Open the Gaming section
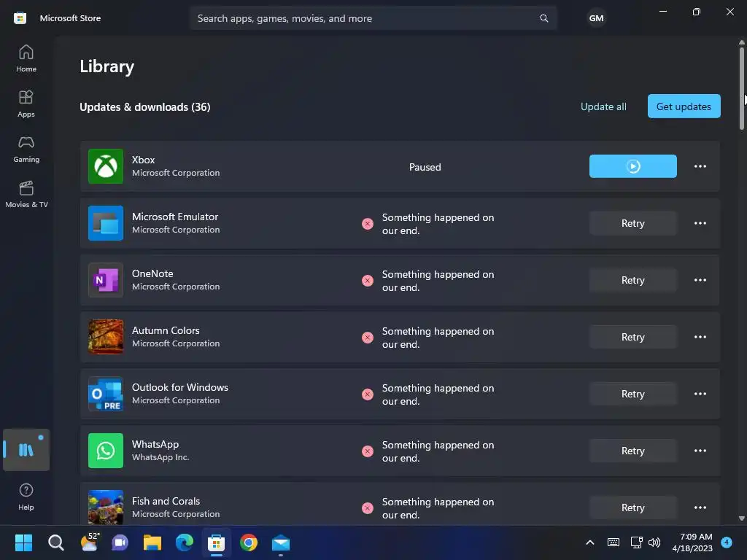The height and width of the screenshot is (560, 747). click(26, 149)
